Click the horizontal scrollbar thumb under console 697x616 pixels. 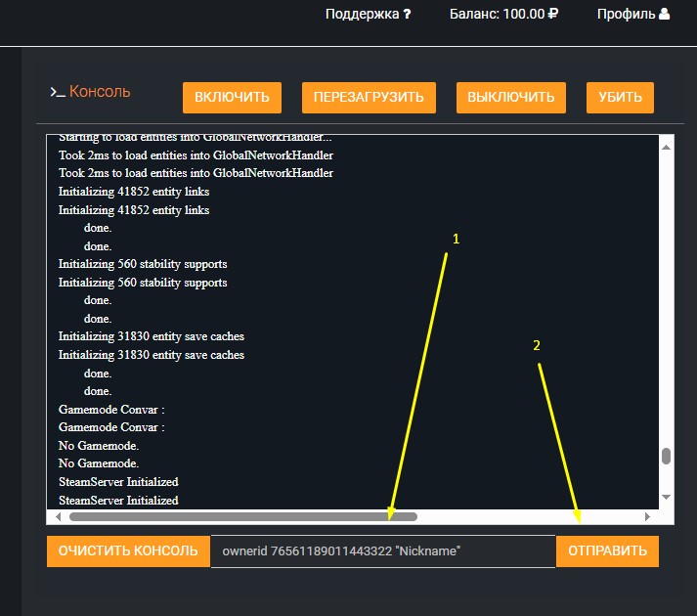[x=242, y=516]
